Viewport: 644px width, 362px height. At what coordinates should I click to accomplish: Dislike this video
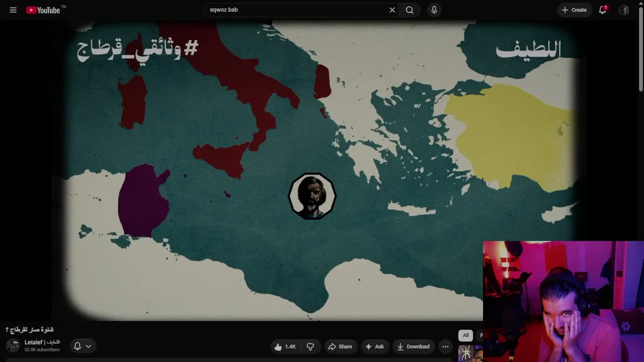coord(310,346)
